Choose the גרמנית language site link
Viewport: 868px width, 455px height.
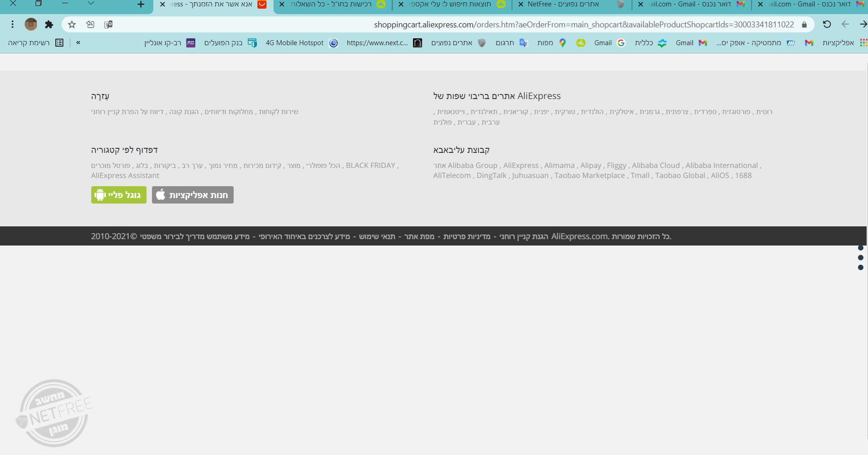point(650,112)
